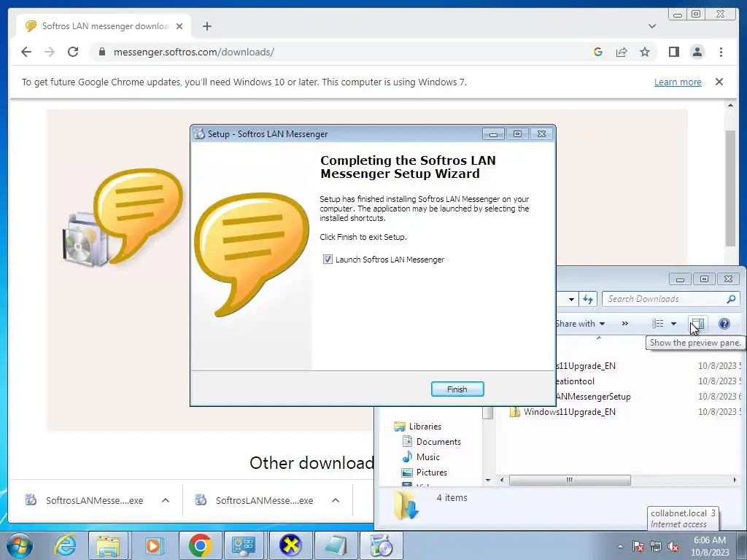Open view options dropdown arrow in Explorer

(673, 324)
